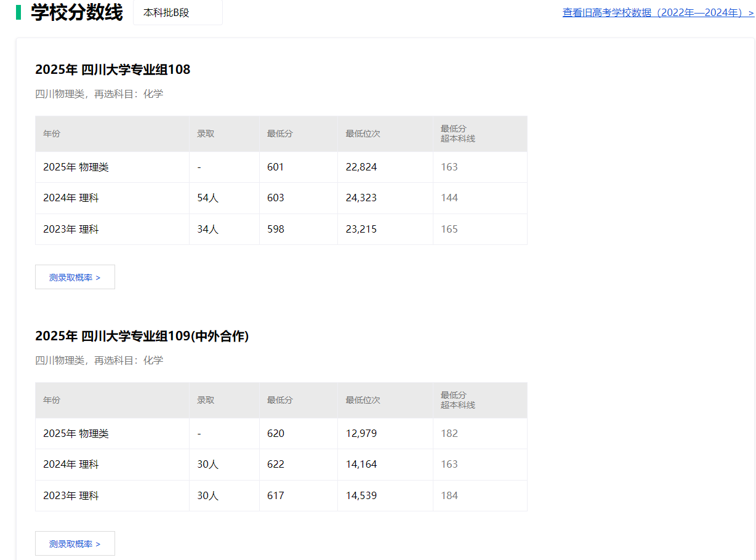
Task: Click the 617 minimum score cell
Action: [x=276, y=496]
